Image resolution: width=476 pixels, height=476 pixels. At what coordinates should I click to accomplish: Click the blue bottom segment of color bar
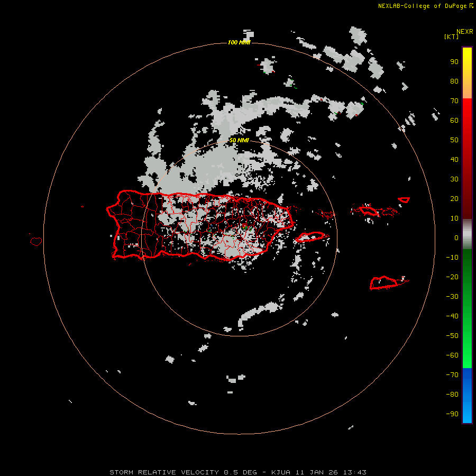467,396
